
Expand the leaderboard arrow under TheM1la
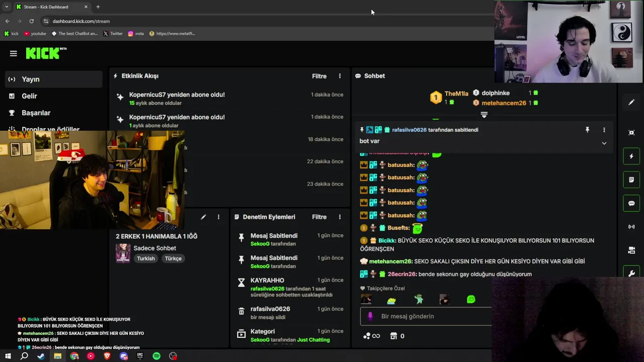484,115
